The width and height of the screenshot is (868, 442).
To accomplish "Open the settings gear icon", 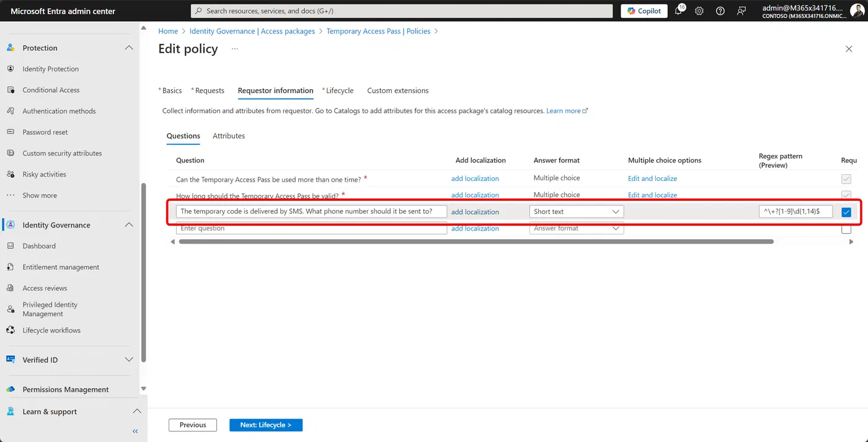I will pos(699,11).
